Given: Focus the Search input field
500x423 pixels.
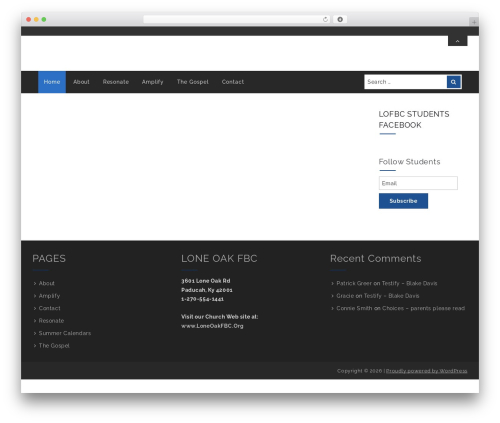Looking at the screenshot, I should [406, 82].
